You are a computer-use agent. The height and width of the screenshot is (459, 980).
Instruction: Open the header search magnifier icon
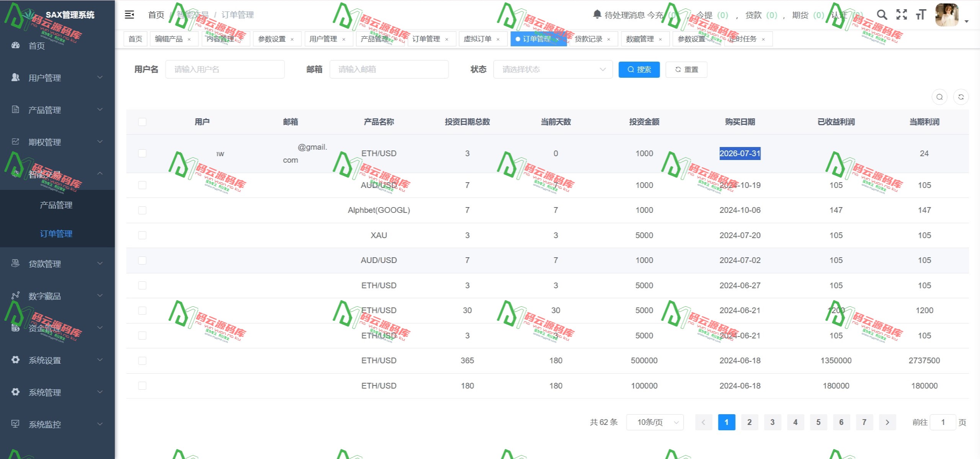click(882, 15)
